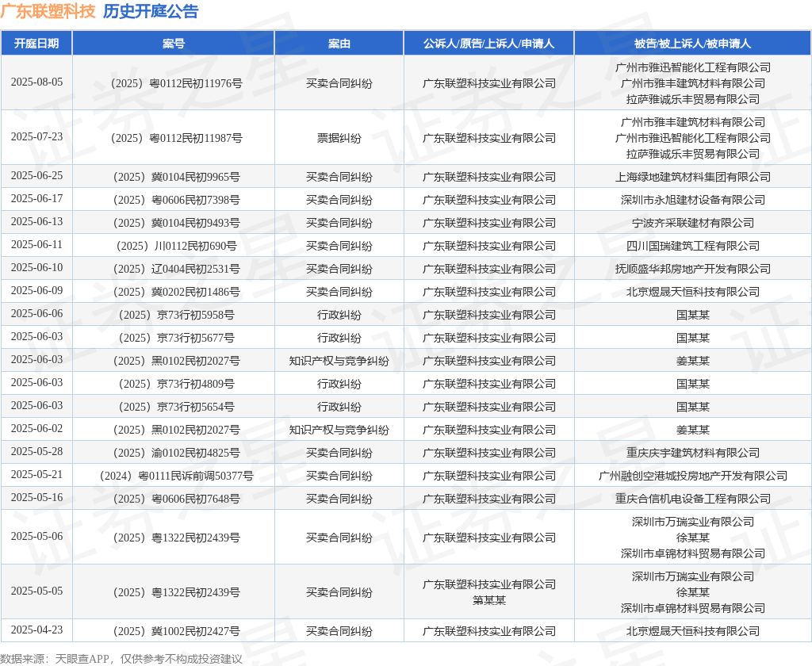Click 姜某某 in the 2025-06-02 row

[693, 430]
